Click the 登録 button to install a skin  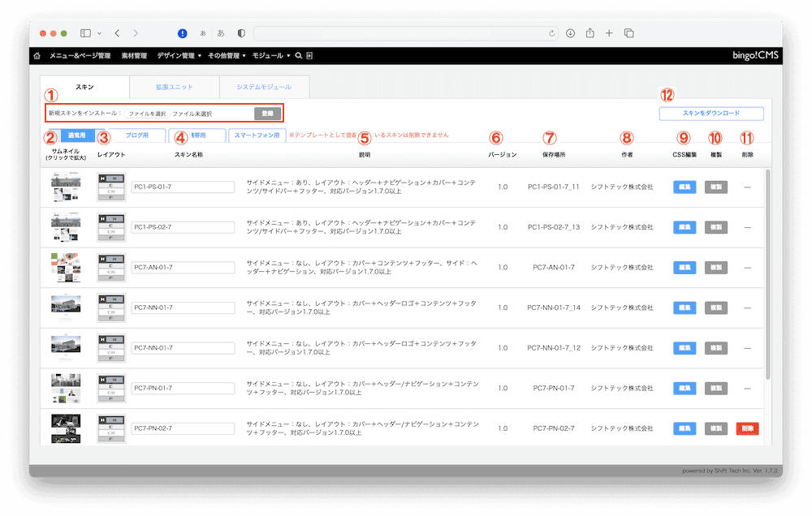pyautogui.click(x=267, y=114)
